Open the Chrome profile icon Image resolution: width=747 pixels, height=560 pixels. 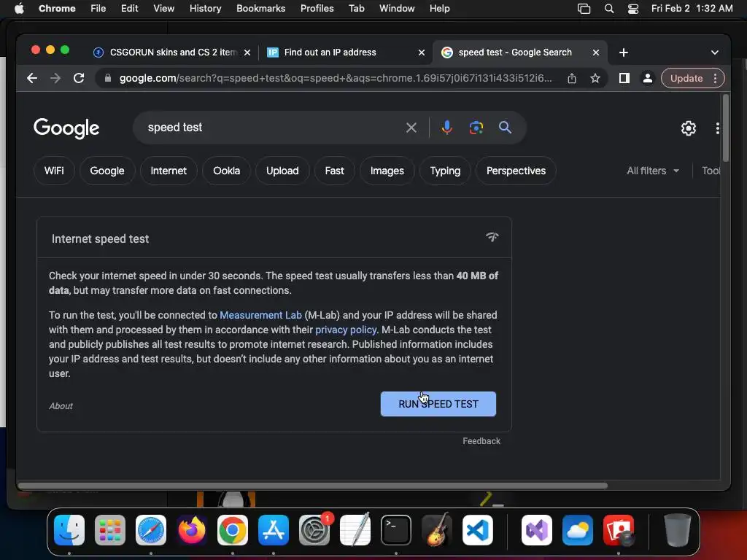point(648,78)
